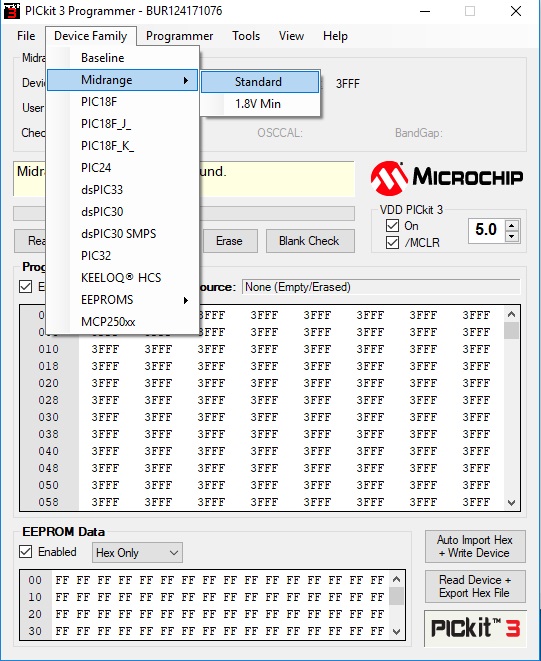Open the File menu
Image resolution: width=541 pixels, height=661 pixels.
tap(26, 36)
